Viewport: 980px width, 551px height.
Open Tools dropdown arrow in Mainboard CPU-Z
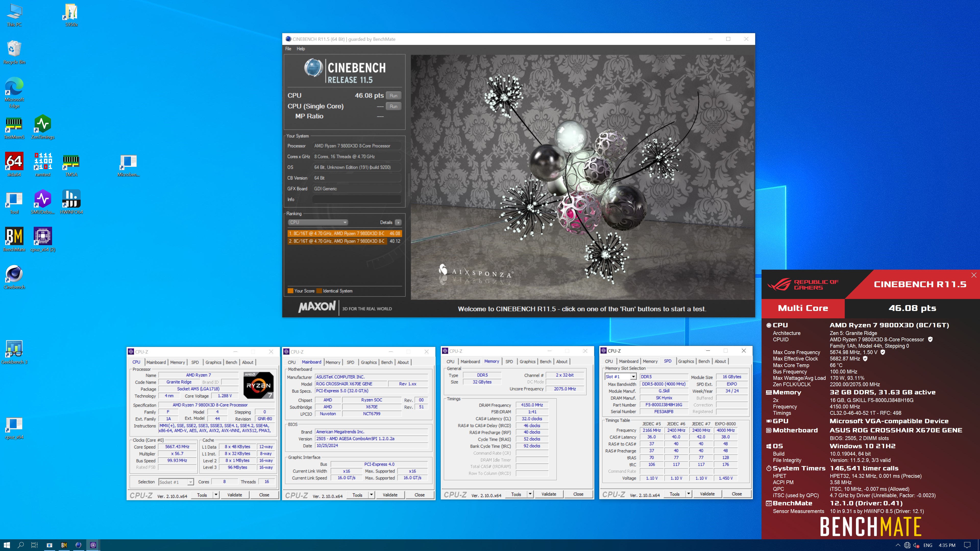coord(371,495)
